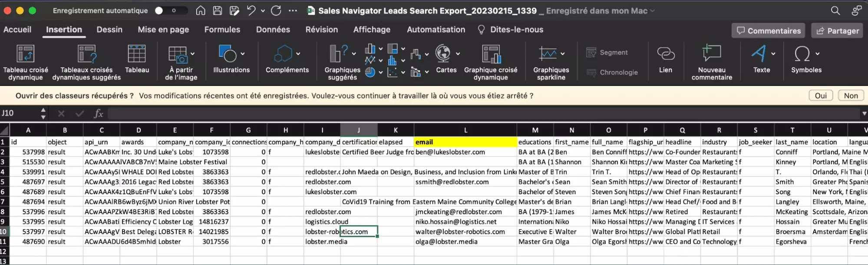Switch to the Formules tab
The image size is (868, 265).
[222, 29]
